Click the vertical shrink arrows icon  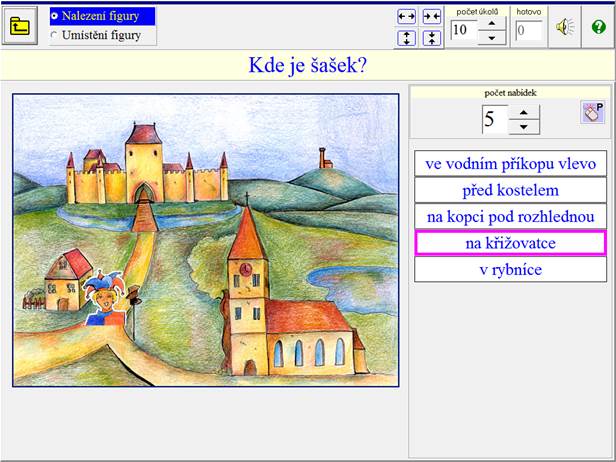coord(431,38)
